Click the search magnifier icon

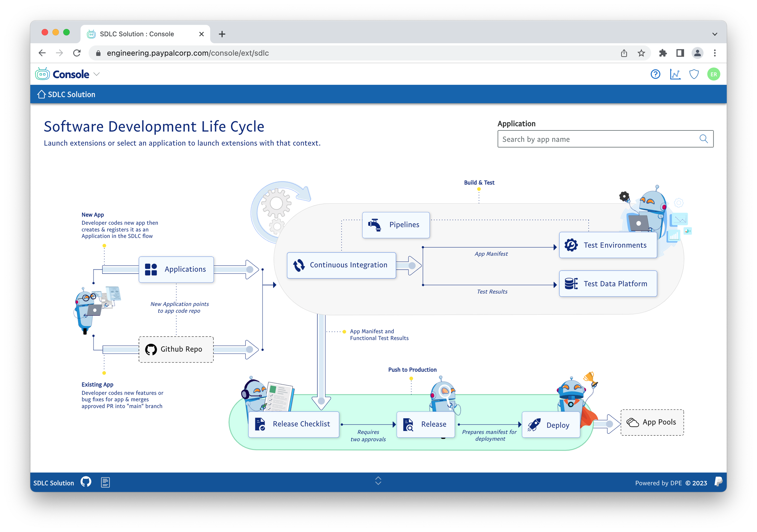(x=703, y=139)
